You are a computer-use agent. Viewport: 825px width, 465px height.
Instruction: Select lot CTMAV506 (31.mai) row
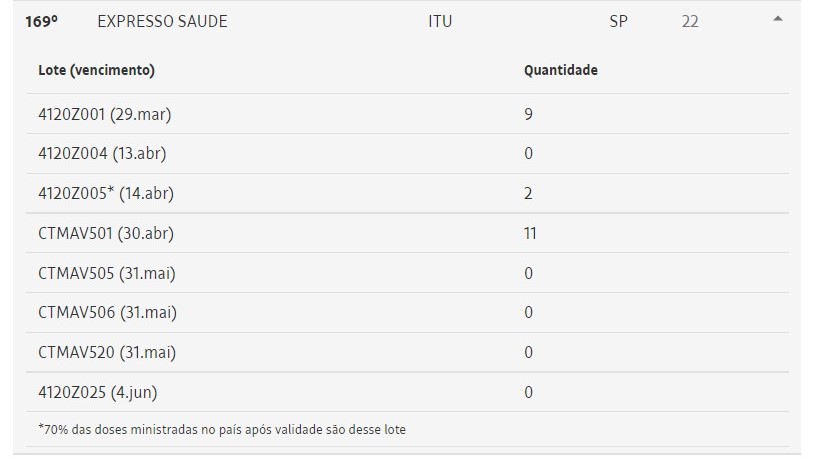(x=407, y=312)
